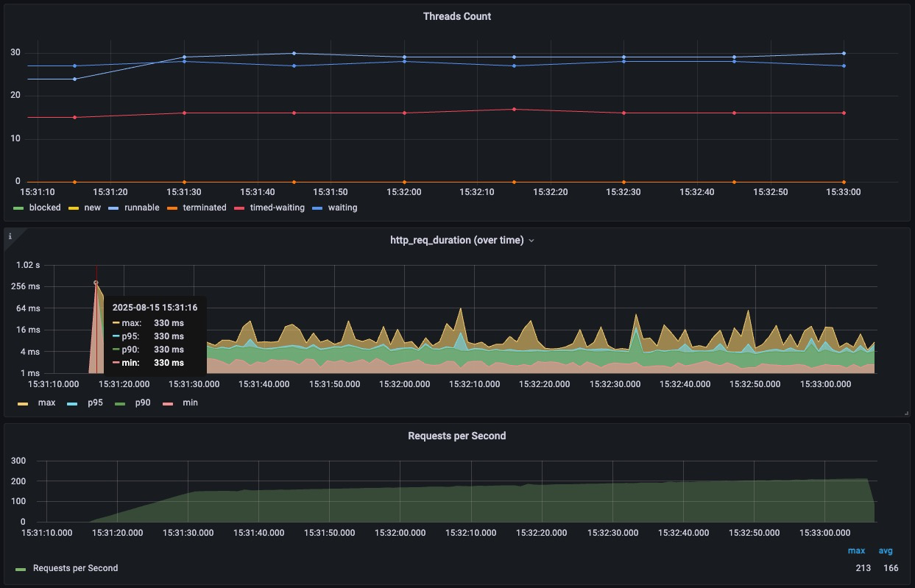Open the Requests per Second panel title menu
915x588 pixels.
click(456, 436)
